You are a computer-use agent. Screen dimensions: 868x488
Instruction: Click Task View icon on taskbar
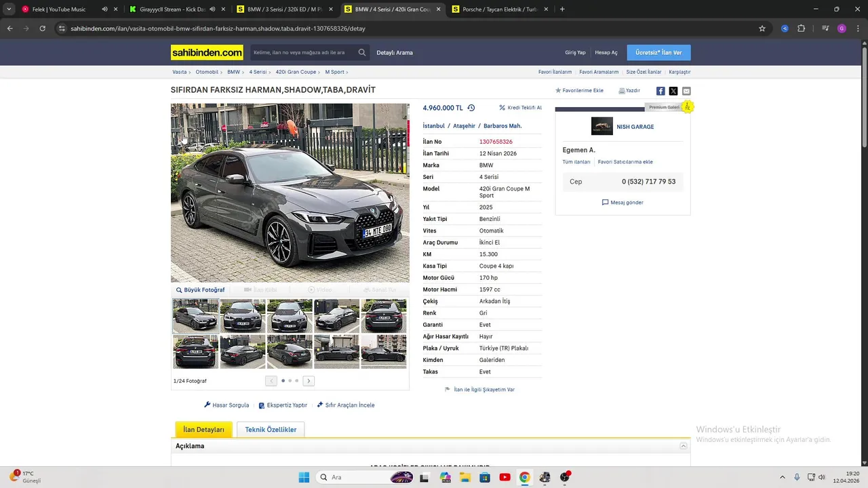[425, 477]
